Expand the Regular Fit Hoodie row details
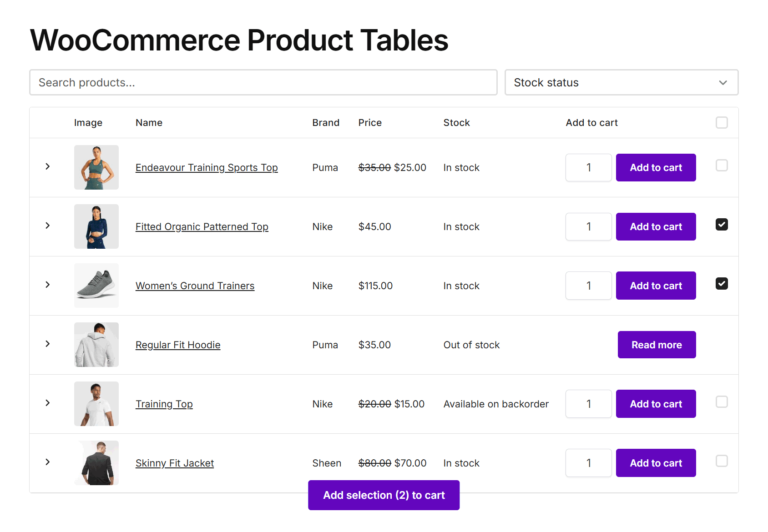This screenshot has height=532, width=768. 48,344
